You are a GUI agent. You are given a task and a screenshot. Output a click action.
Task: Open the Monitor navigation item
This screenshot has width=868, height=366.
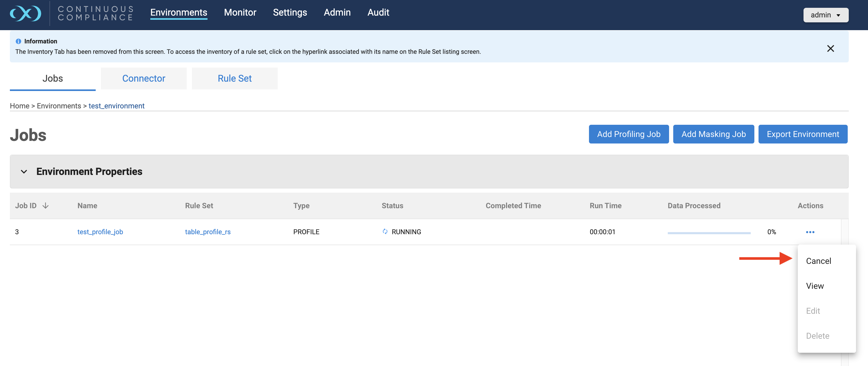tap(240, 12)
